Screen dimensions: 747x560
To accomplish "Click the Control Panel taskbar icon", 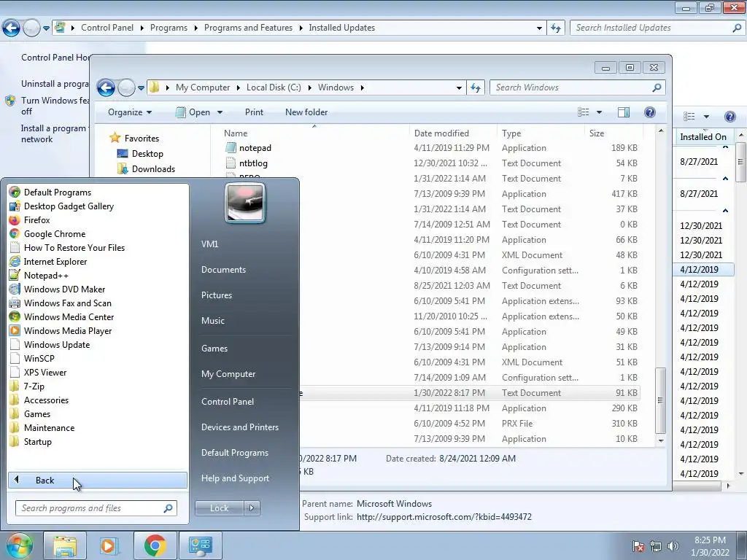I will pos(200,545).
